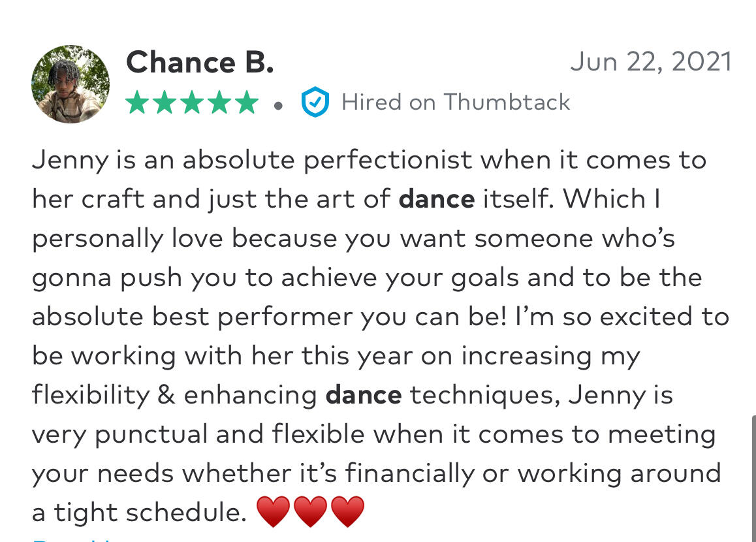Image resolution: width=756 pixels, height=542 pixels.
Task: Click the Hired on Thumbtack label
Action: 456,103
